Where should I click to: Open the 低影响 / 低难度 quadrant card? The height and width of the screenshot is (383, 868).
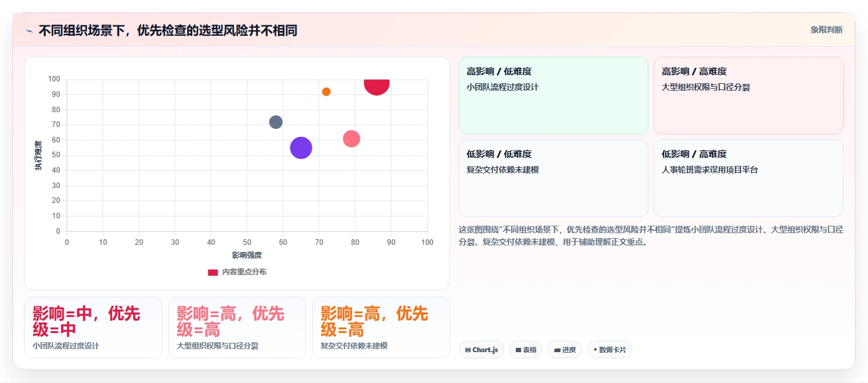click(x=553, y=178)
